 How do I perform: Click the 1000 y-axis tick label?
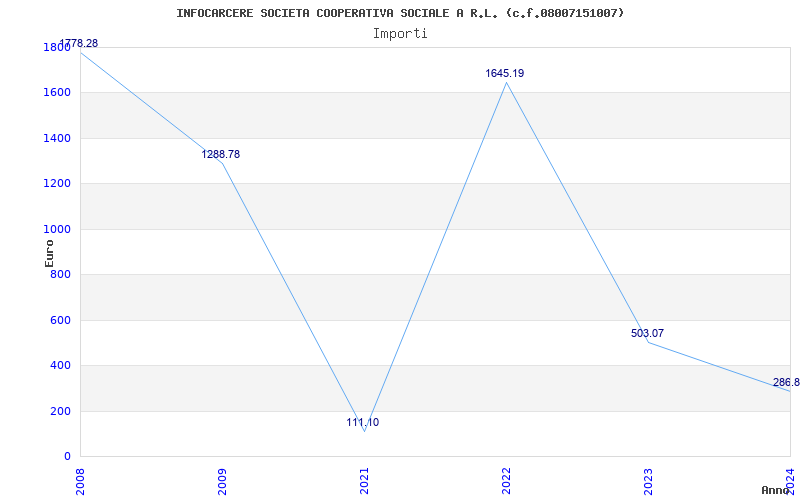point(57,230)
